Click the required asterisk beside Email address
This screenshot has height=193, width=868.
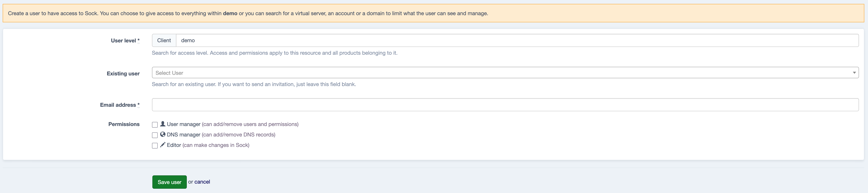138,105
